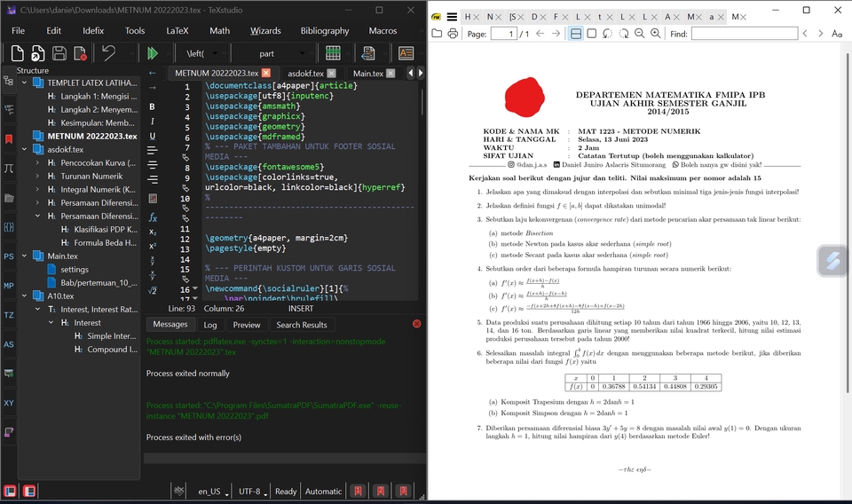
Task: Zoom in on the PDF
Action: click(656, 34)
